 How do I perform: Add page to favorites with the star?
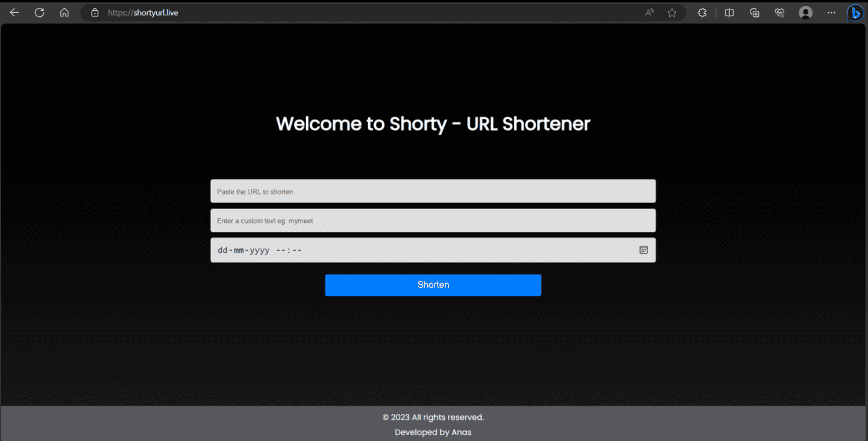coord(671,13)
